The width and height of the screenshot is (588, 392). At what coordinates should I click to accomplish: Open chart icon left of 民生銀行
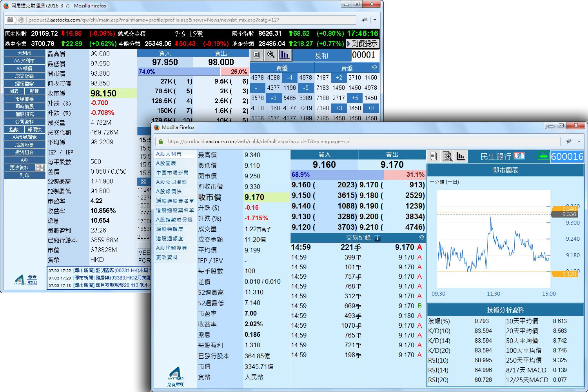461,156
